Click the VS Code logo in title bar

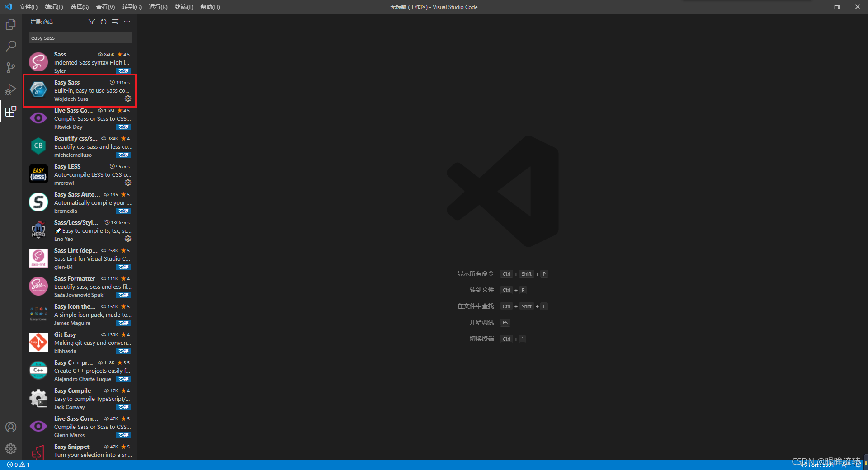coord(8,7)
